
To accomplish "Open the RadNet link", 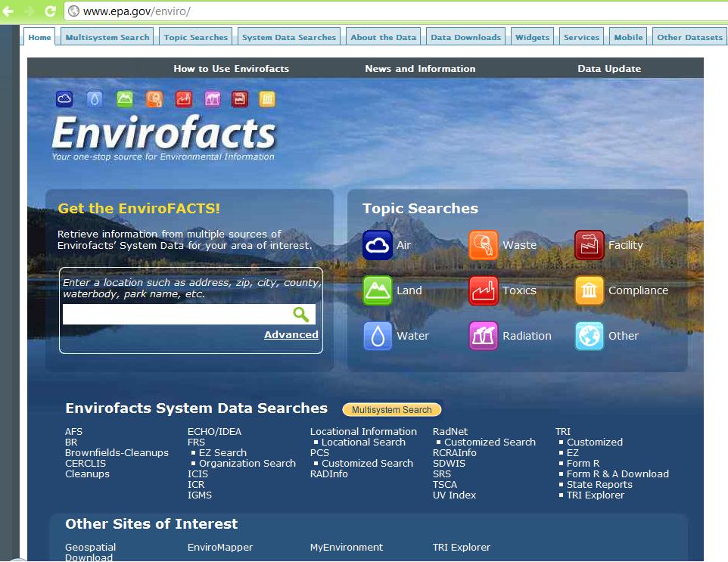I will (450, 432).
